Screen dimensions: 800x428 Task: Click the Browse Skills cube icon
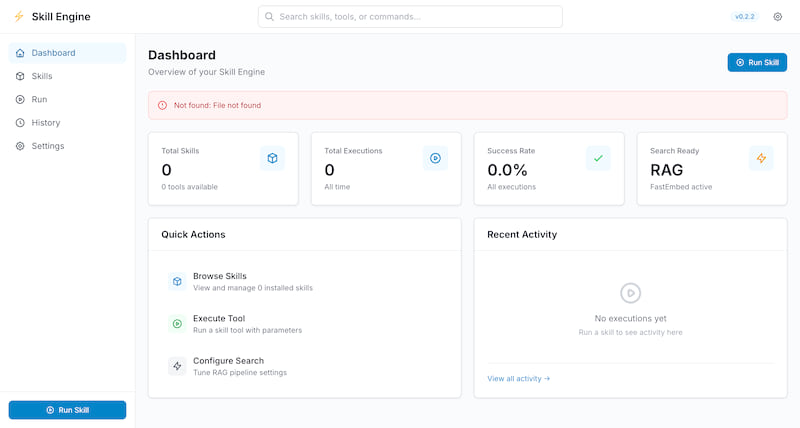pyautogui.click(x=177, y=281)
